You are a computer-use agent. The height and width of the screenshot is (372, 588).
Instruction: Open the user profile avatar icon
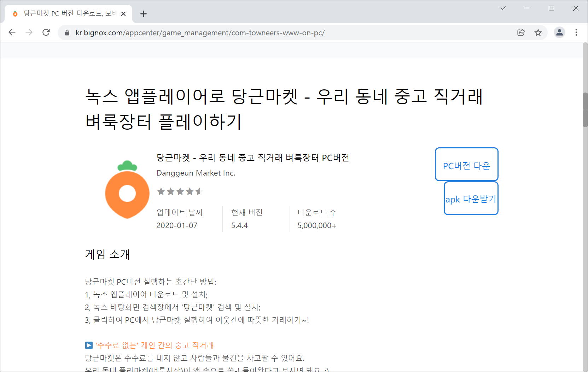tap(559, 33)
